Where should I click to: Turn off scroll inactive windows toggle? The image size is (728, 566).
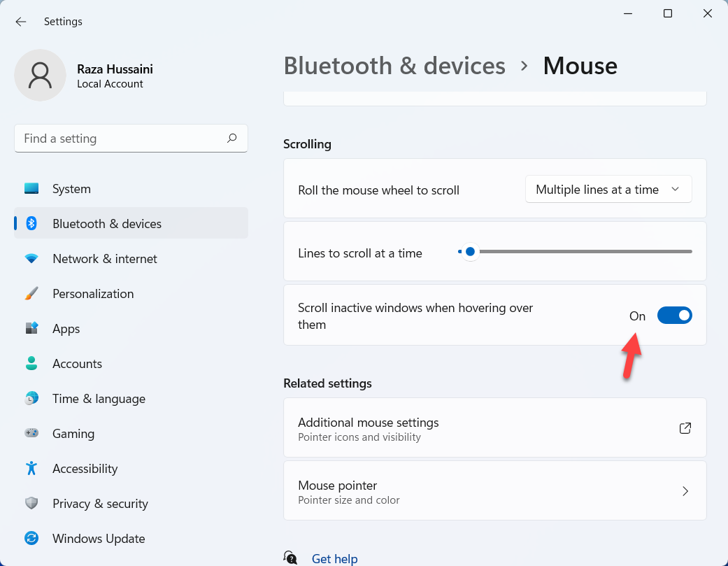[674, 316]
